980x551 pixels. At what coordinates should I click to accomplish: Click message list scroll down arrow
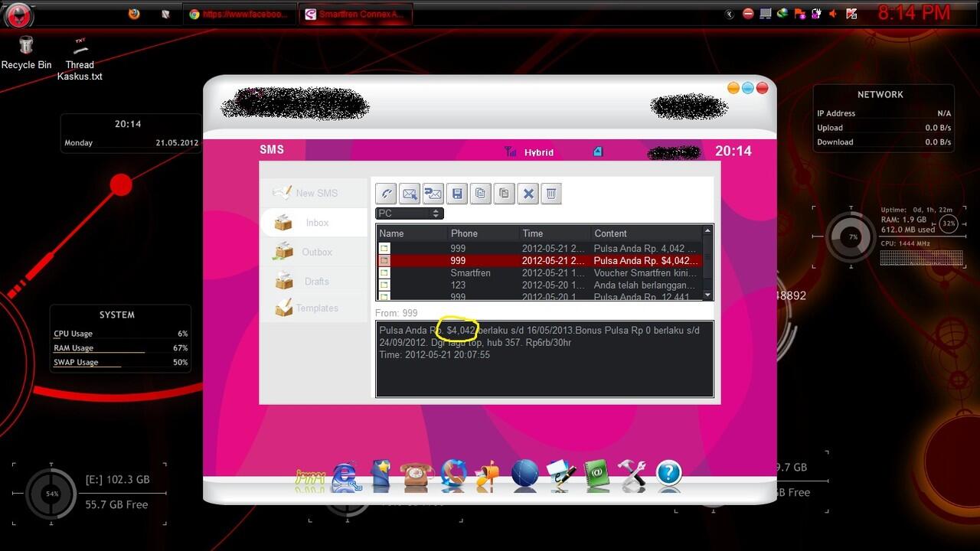pyautogui.click(x=707, y=295)
